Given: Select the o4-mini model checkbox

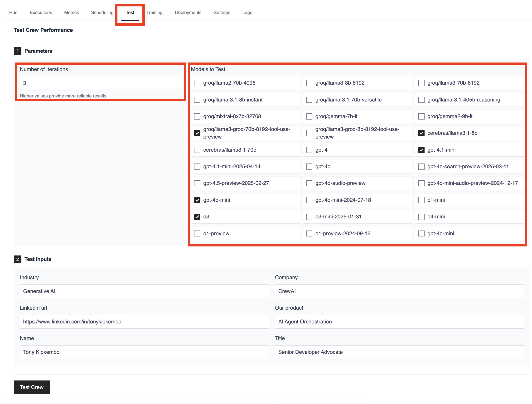Looking at the screenshot, I should click(421, 217).
